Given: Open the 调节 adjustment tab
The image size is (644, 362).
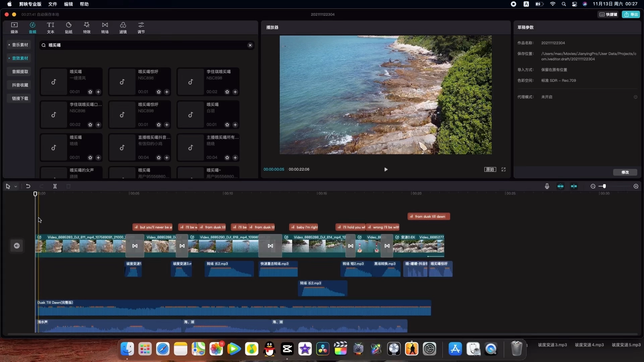Looking at the screenshot, I should [x=141, y=28].
